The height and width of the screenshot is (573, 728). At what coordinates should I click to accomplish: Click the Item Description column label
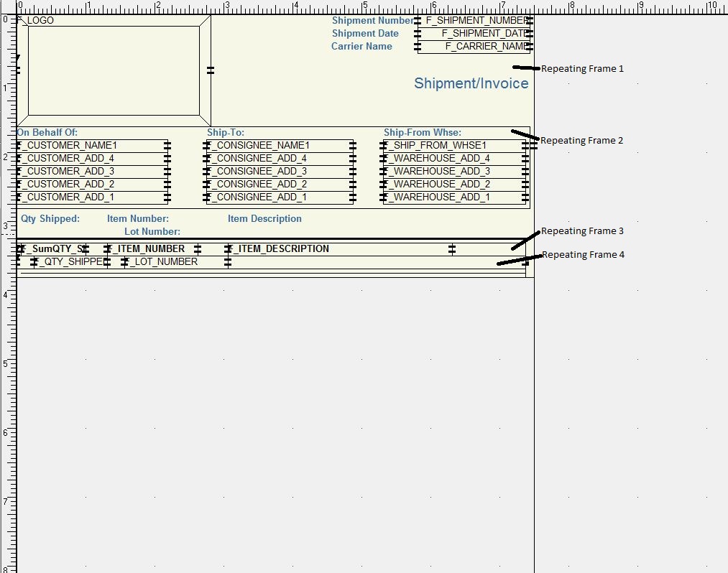click(264, 219)
